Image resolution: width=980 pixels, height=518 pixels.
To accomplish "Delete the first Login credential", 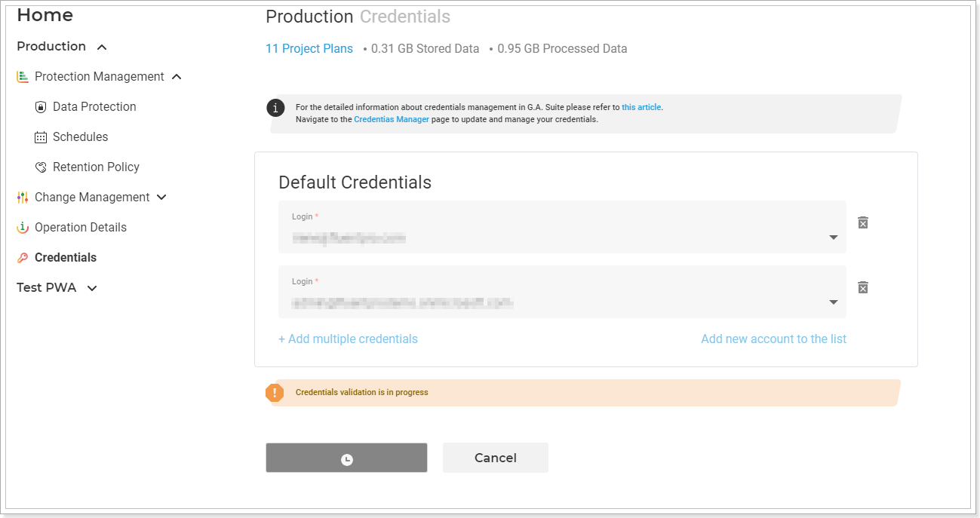I will pyautogui.click(x=863, y=222).
